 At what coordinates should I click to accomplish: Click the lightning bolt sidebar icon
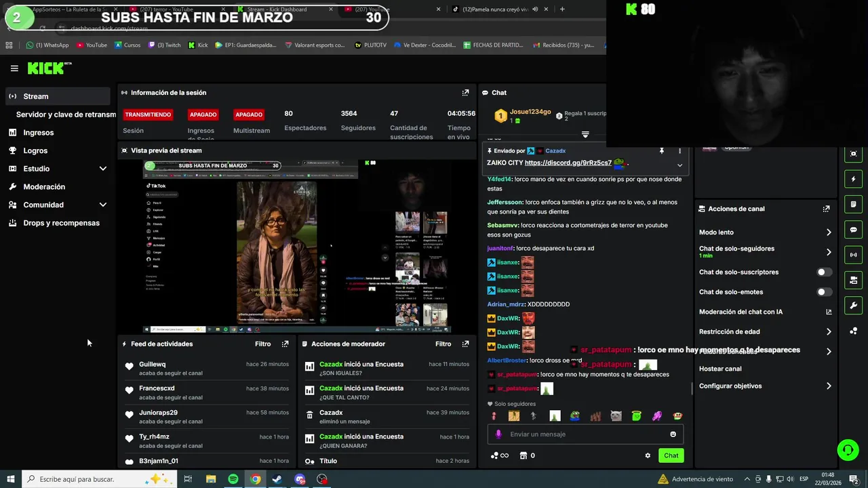pos(854,179)
